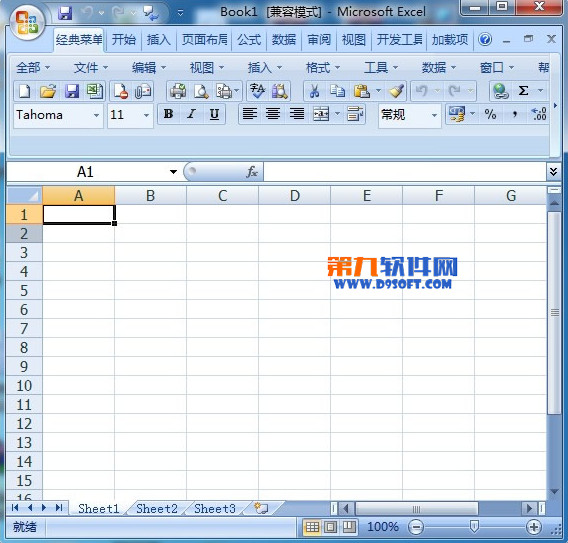Open Excel Help question mark
This screenshot has width=568, height=543.
click(x=485, y=39)
